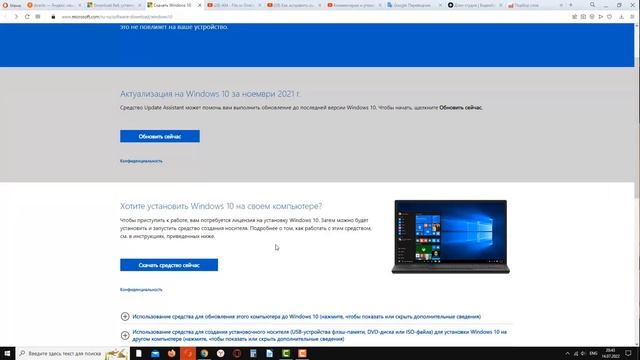Open the Mail app on the taskbar
The image size is (640, 360).
[x=155, y=353]
